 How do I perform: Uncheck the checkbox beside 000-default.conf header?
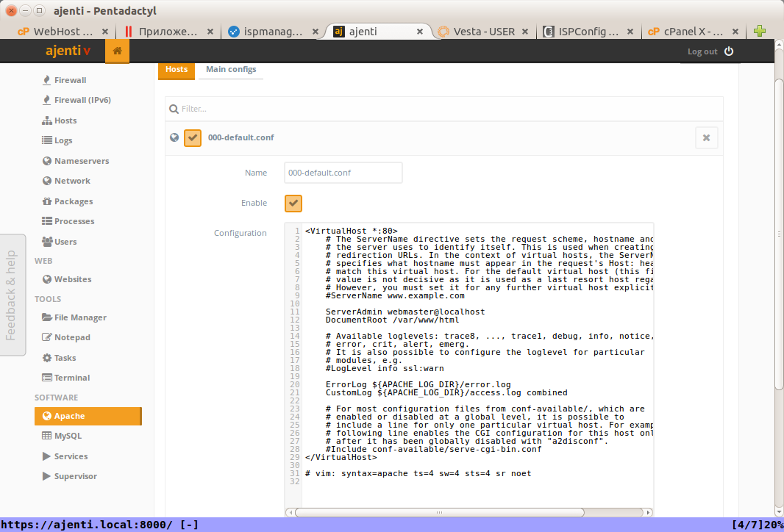192,137
